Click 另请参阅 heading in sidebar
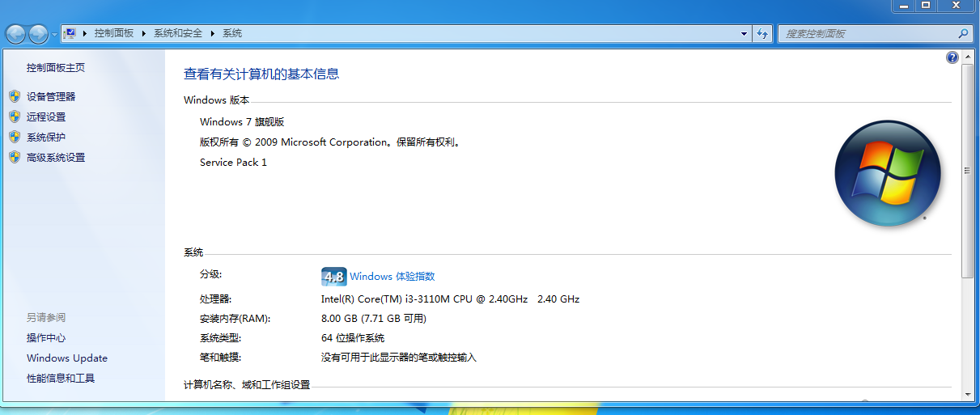Image resolution: width=980 pixels, height=415 pixels. (46, 318)
